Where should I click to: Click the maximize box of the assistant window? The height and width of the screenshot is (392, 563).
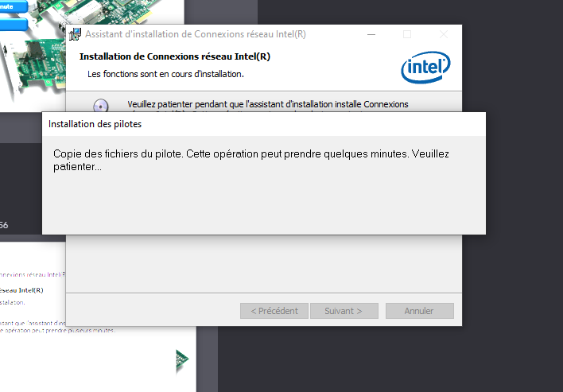pyautogui.click(x=407, y=34)
